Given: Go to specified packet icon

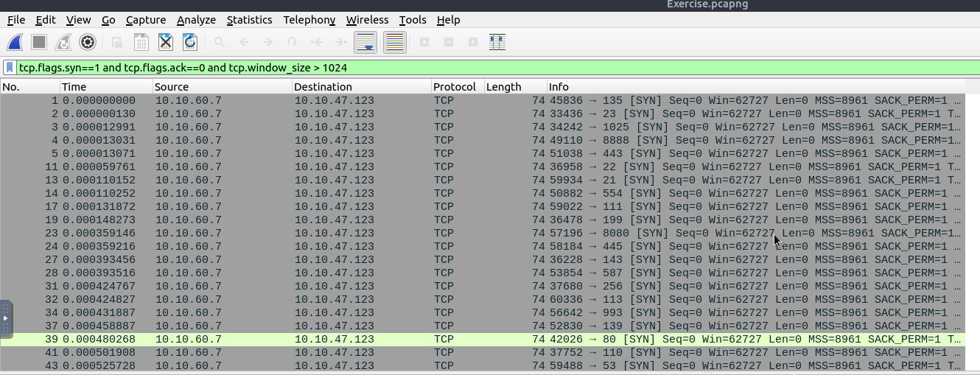Looking at the screenshot, I should [x=293, y=43].
